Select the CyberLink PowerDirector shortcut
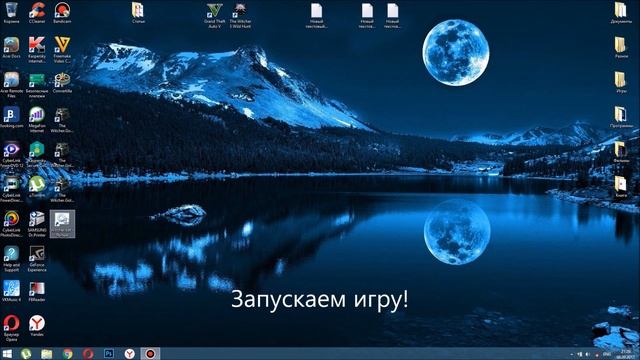This screenshot has width=640, height=360. (11, 189)
